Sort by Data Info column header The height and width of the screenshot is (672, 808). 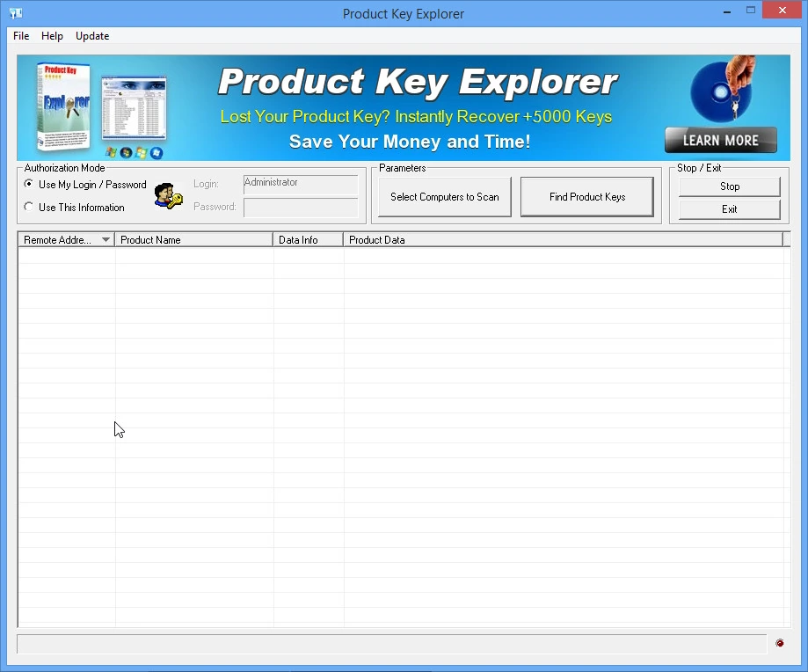click(x=308, y=239)
